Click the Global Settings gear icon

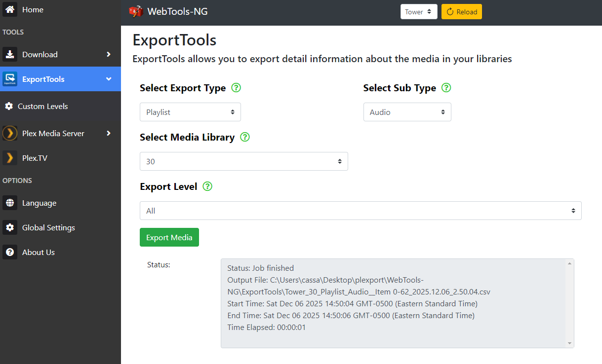click(x=10, y=227)
